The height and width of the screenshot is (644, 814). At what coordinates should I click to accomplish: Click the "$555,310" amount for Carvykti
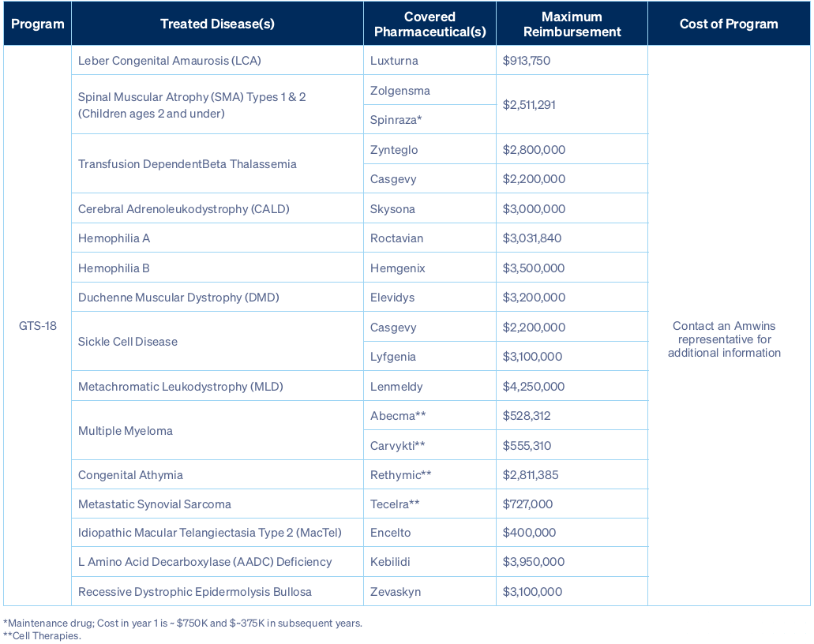(x=527, y=446)
